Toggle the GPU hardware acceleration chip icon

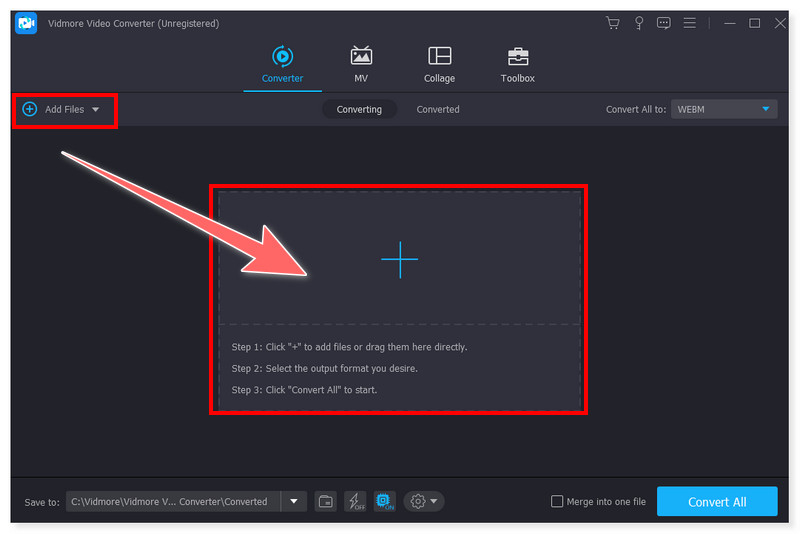(383, 501)
